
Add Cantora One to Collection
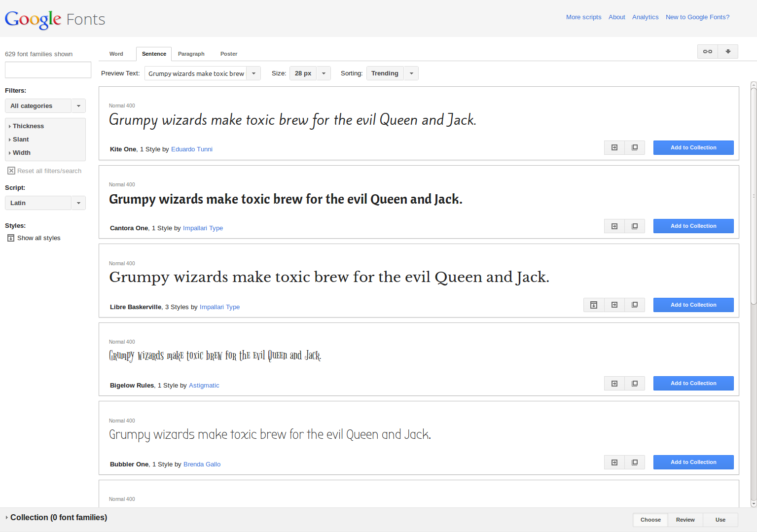(693, 226)
